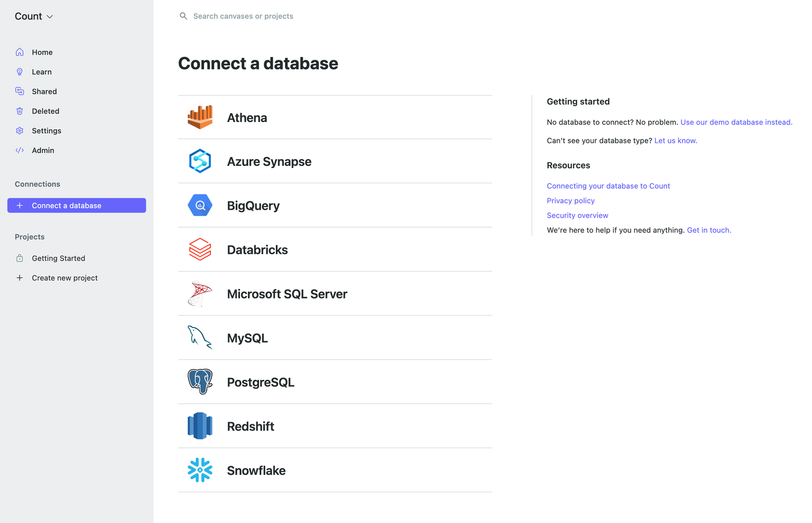
Task: Click the Learn lightbulb icon
Action: point(20,72)
